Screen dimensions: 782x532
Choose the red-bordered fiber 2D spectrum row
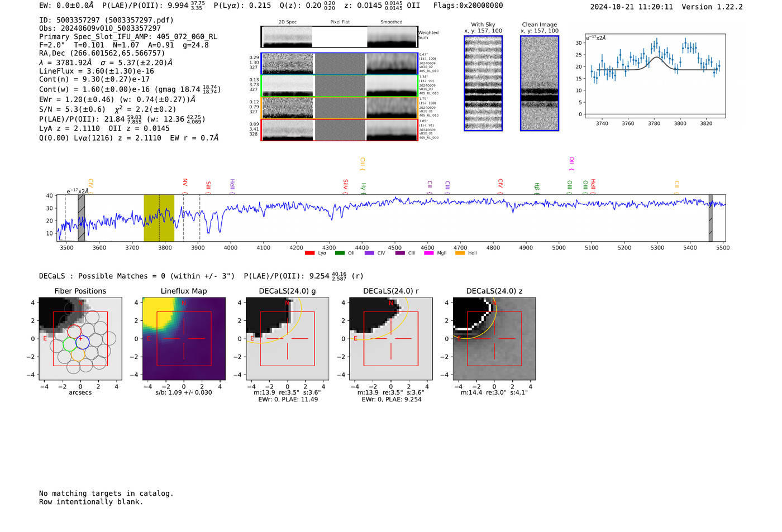click(x=340, y=130)
